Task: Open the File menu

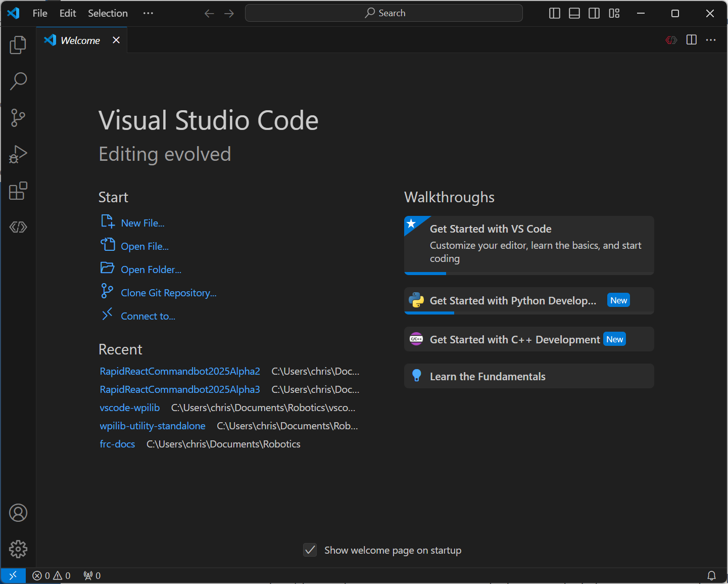Action: click(40, 14)
